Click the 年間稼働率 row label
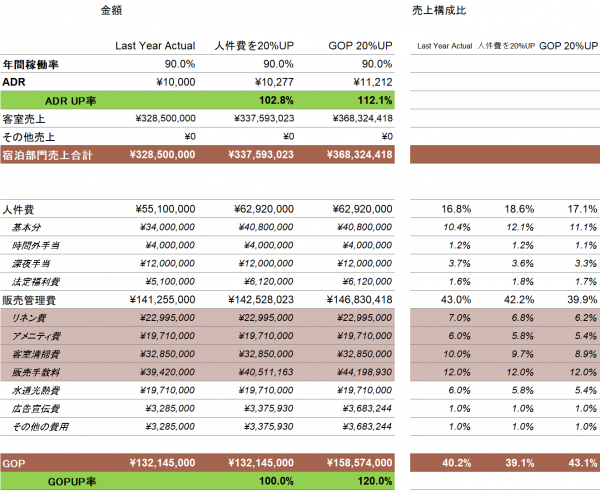Image resolution: width=600 pixels, height=490 pixels. (31, 64)
